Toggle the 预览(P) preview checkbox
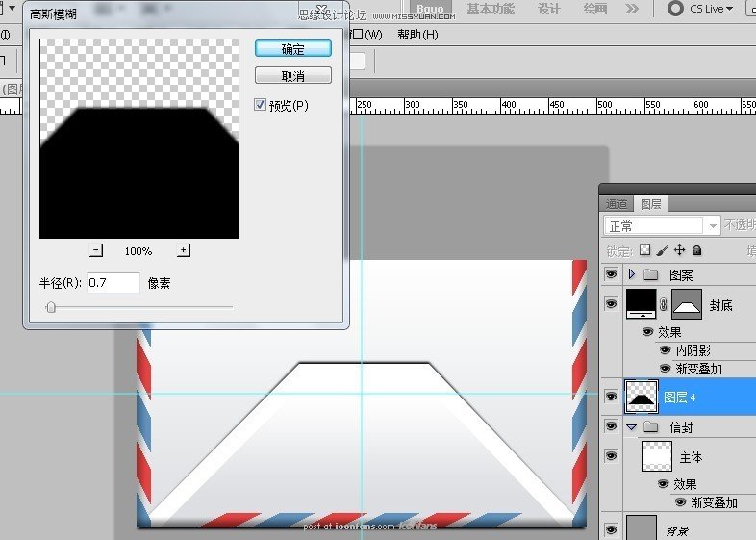 [x=260, y=105]
